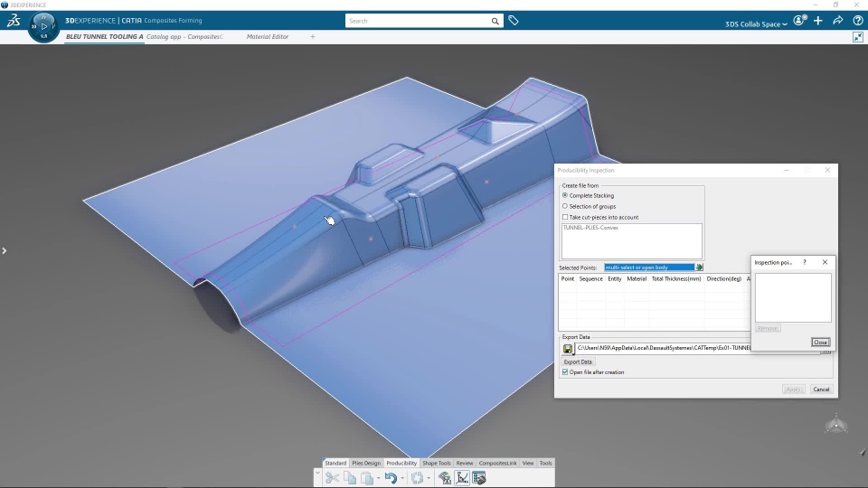
Task: Click the top Search input field
Action: [418, 21]
